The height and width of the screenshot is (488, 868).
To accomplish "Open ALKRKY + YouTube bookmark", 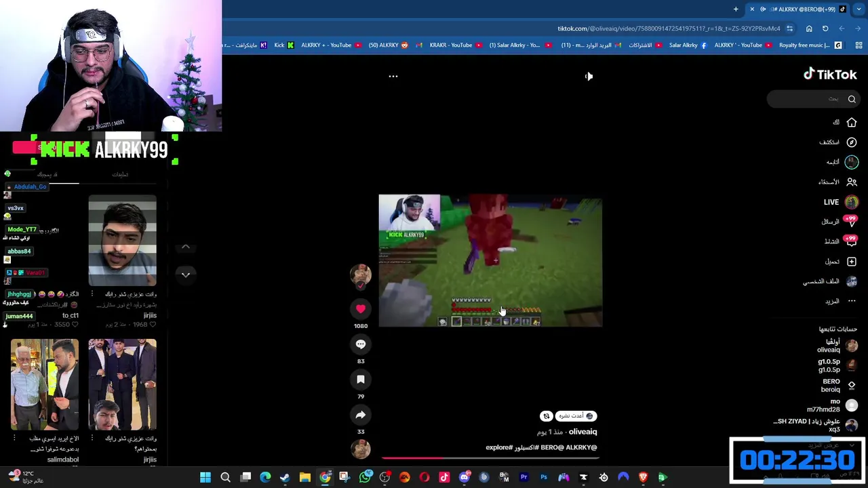I will pyautogui.click(x=331, y=45).
